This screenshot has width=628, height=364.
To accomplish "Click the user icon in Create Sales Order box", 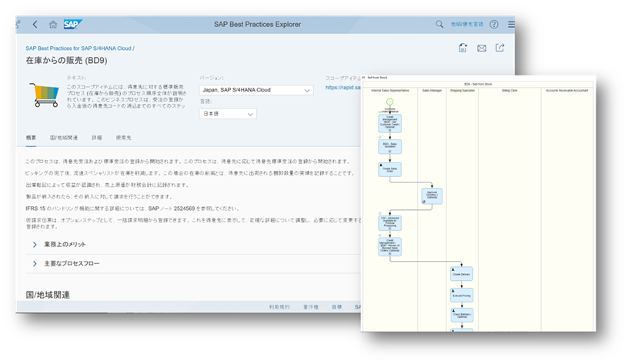I will coord(381,165).
